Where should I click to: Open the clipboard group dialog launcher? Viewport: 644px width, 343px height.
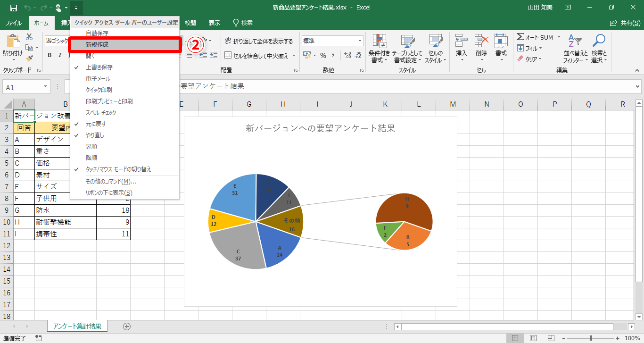(39, 70)
